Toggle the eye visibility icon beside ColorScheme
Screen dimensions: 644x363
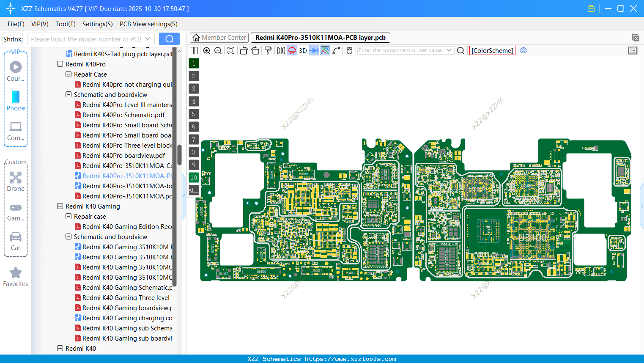tap(523, 50)
